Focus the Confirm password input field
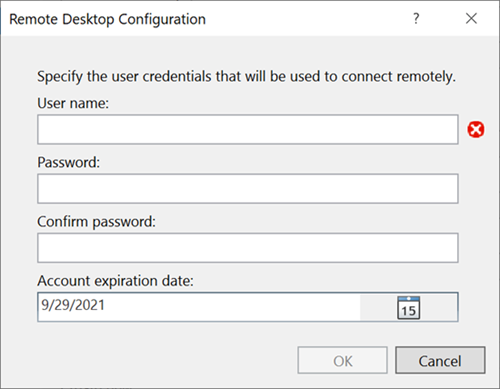500x389 pixels. [x=248, y=248]
